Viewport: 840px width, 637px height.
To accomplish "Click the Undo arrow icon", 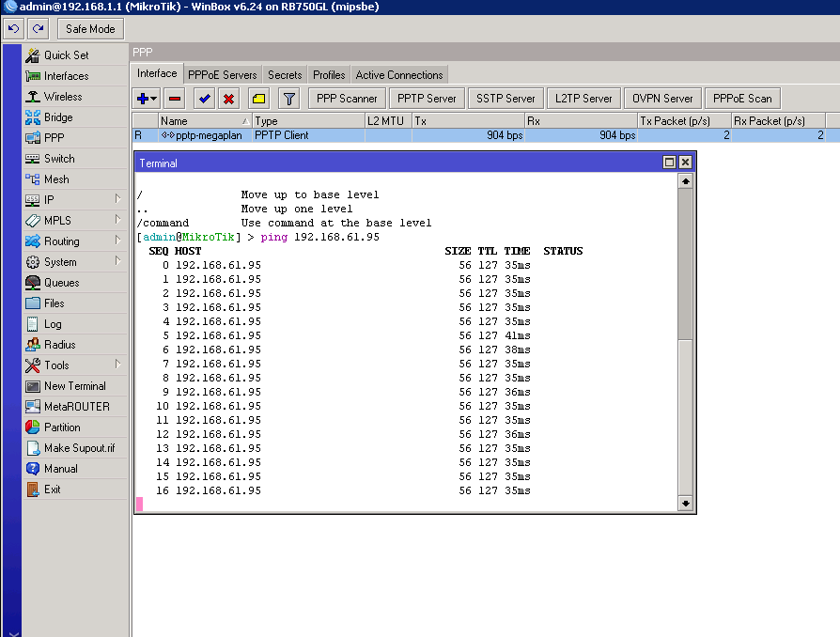I will click(14, 29).
